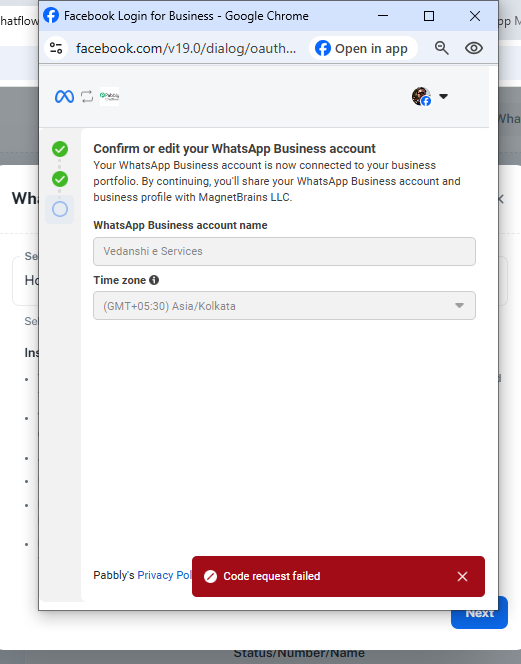Screen dimensions: 521x664
Task: Click the Pabbly app logo thumbnail
Action: [109, 97]
